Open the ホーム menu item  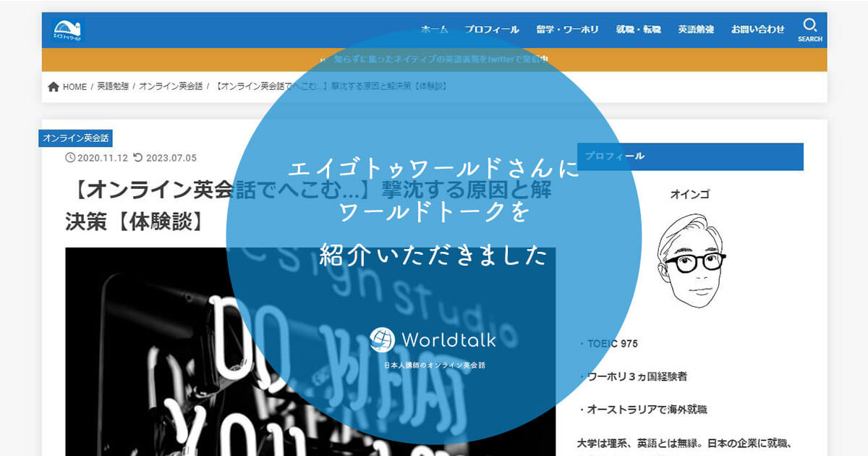pos(435,30)
